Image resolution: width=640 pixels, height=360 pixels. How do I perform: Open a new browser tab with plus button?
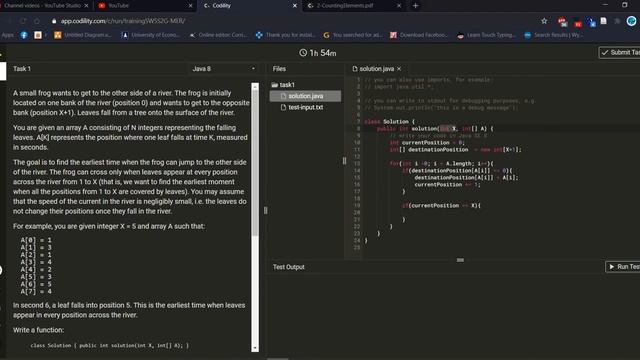(x=415, y=6)
